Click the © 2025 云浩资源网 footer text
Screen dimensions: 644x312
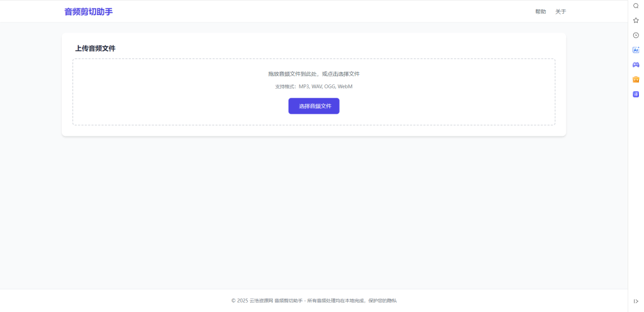(314, 301)
